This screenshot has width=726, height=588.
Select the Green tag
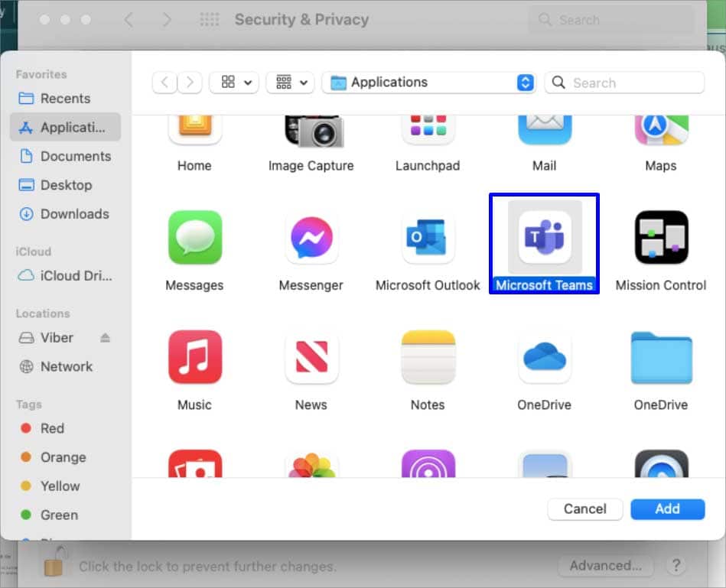(65, 515)
